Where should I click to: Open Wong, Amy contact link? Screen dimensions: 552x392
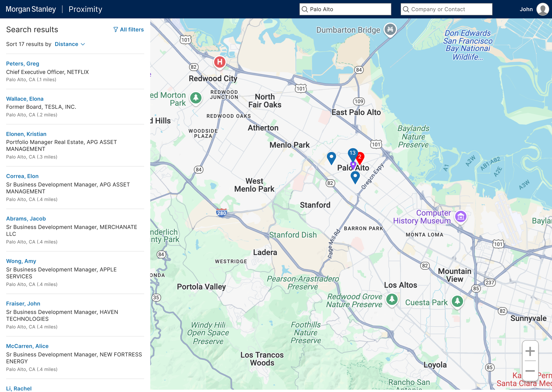[21, 261]
